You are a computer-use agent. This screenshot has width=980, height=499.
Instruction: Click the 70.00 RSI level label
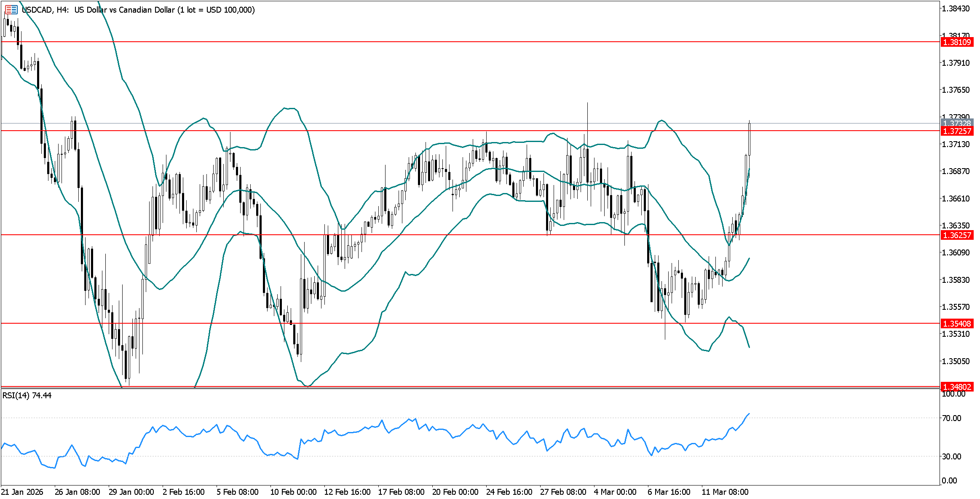951,418
